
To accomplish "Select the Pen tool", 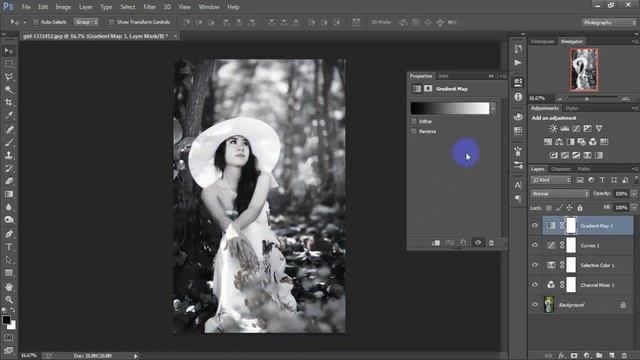I will click(9, 234).
